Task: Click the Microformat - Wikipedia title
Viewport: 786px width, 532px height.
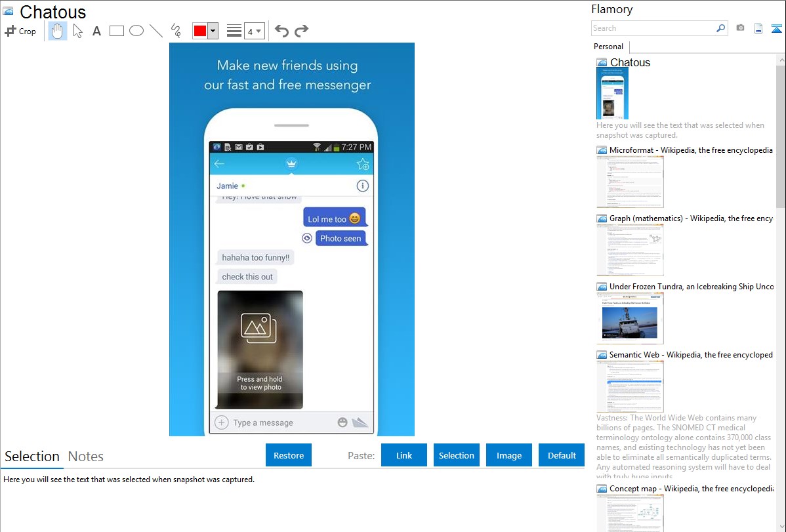Action: (x=691, y=150)
